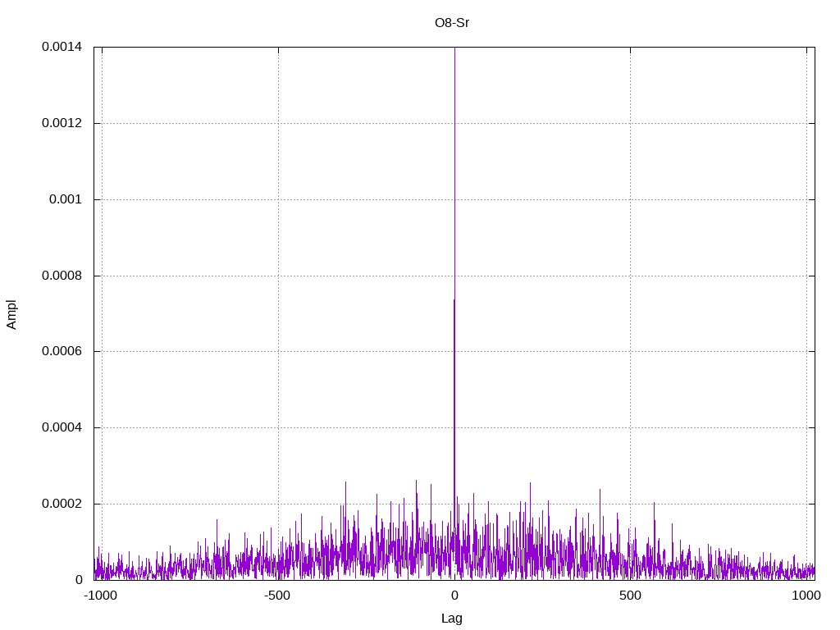Screen dimensions: 840x630
Task: Click y-axis tick label 0 at origin
Action: [x=79, y=580]
